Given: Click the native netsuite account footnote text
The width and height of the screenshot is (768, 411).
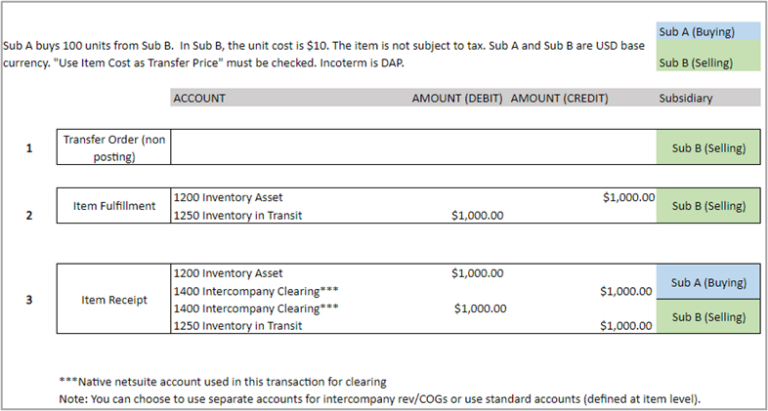Looking at the screenshot, I should pos(223,382).
